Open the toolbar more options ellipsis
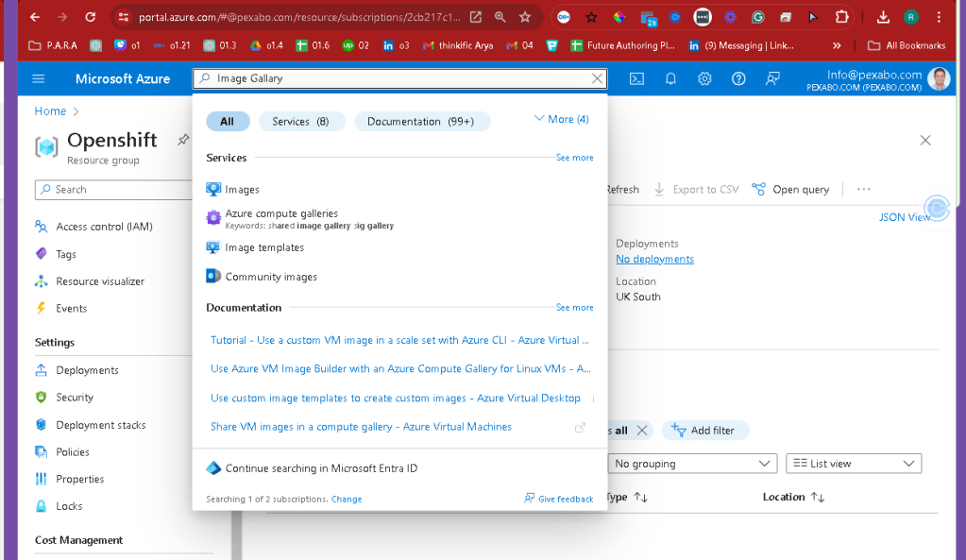The height and width of the screenshot is (560, 966). 864,189
